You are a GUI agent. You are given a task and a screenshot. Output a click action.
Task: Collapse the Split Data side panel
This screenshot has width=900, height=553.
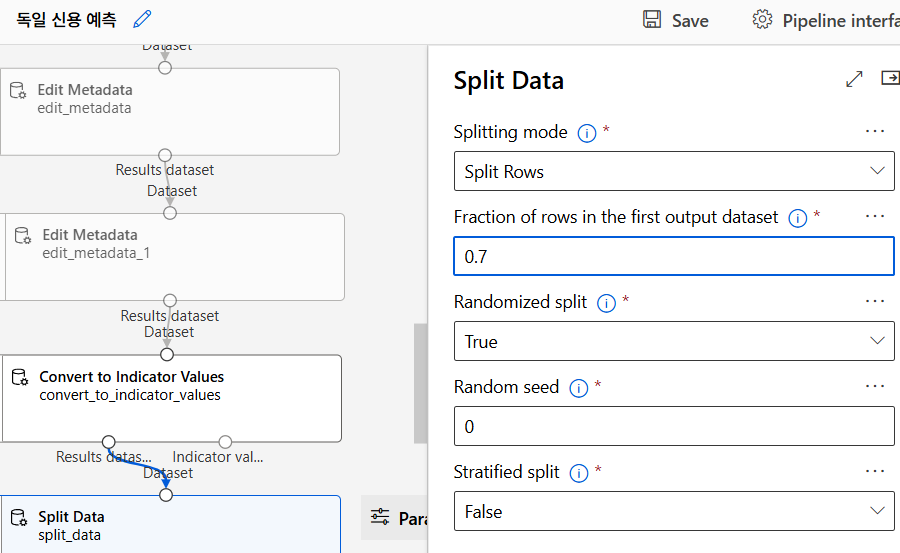[x=889, y=78]
